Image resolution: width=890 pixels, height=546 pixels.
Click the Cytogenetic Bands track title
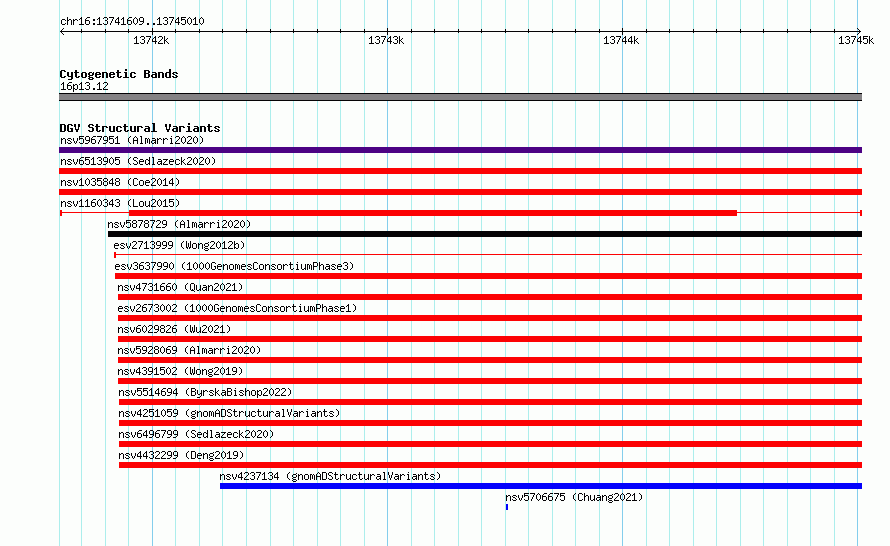119,74
